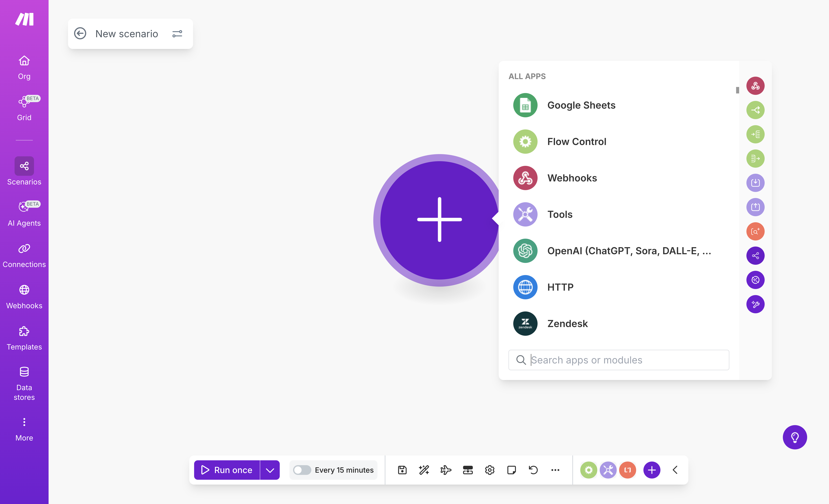Collapse the toolbar with the left chevron

[x=675, y=470]
